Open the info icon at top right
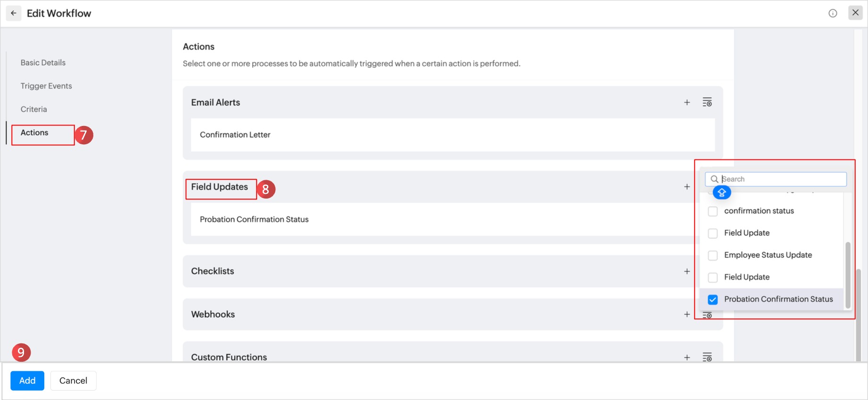Viewport: 868px width, 400px height. [833, 13]
